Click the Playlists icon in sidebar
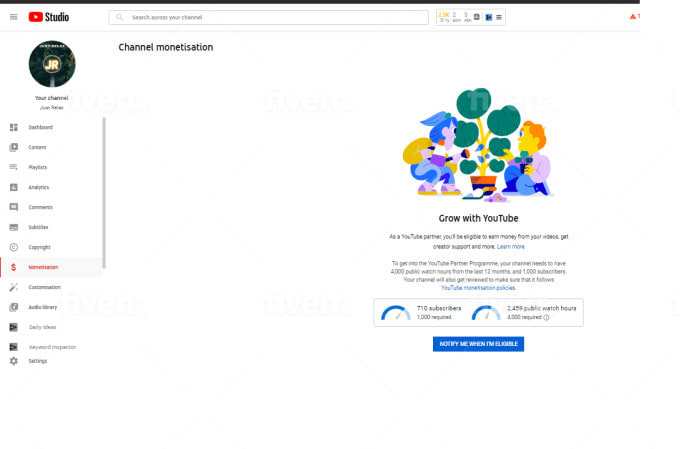The image size is (680, 449). point(14,167)
